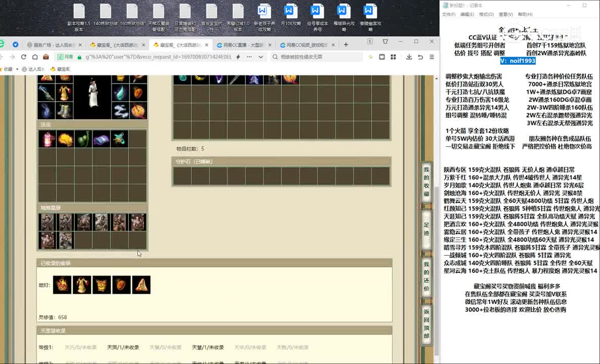The height and width of the screenshot is (364, 600).
Task: Open the 达人后台 bookmark
Action: pos(34,69)
